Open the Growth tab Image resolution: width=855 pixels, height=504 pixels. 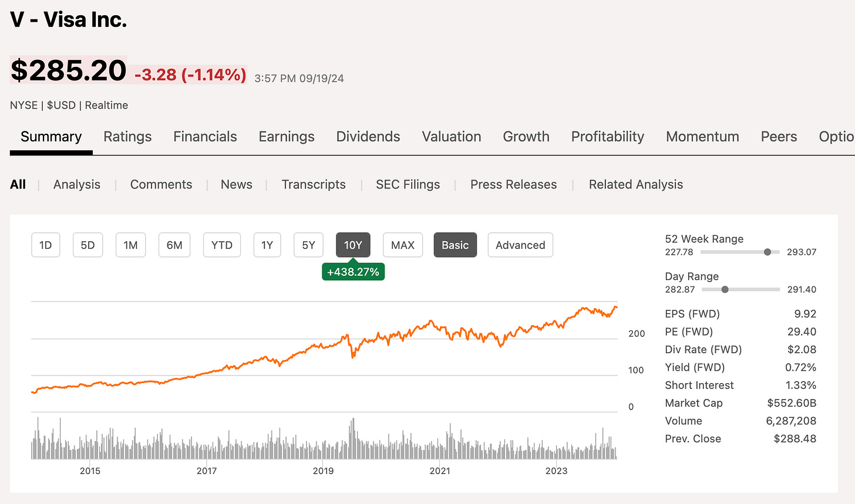click(526, 137)
